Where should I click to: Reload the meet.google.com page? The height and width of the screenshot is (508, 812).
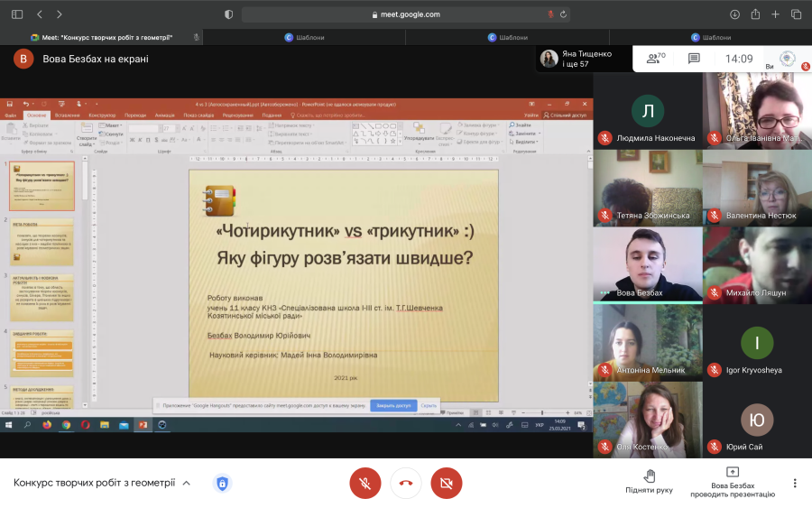(x=563, y=14)
